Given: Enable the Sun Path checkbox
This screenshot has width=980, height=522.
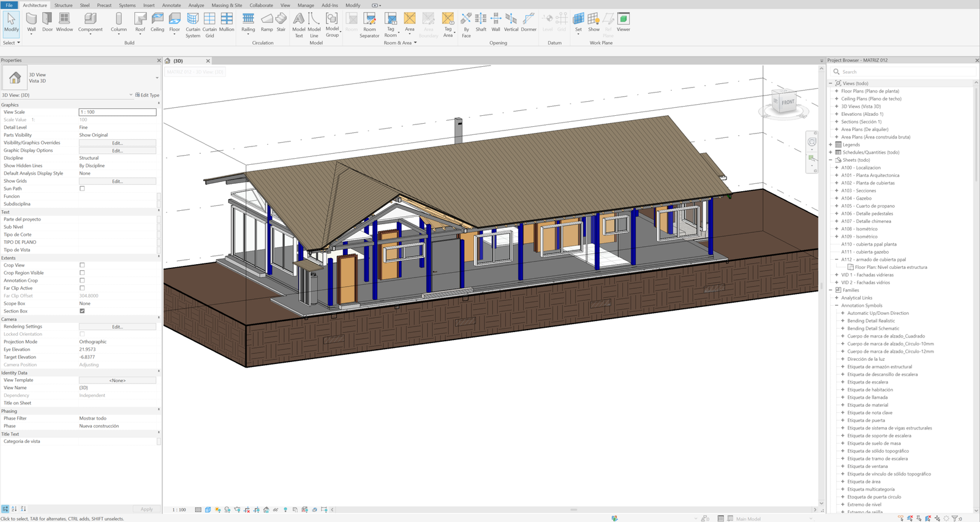Looking at the screenshot, I should click(82, 189).
